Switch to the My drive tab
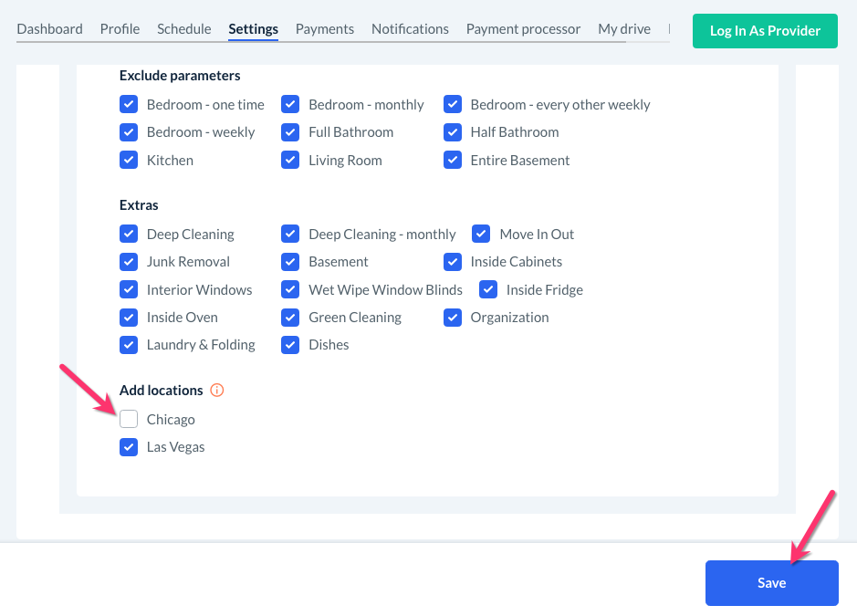The width and height of the screenshot is (857, 616). [624, 29]
